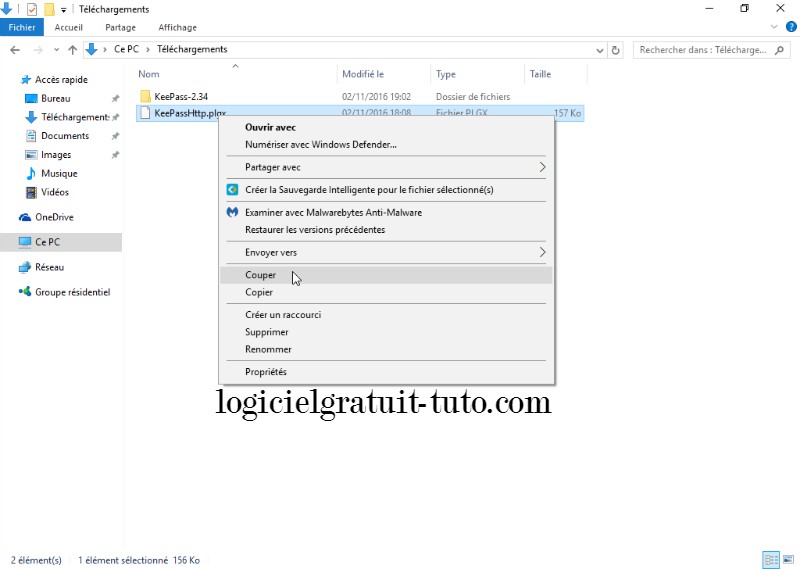Open Documents in the navigation pane
This screenshot has height=569, width=800.
(x=65, y=136)
